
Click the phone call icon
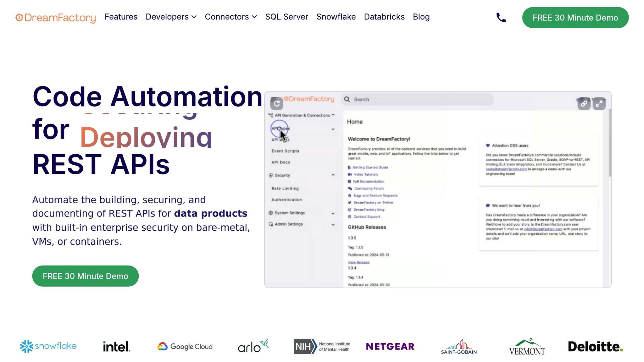(x=501, y=18)
